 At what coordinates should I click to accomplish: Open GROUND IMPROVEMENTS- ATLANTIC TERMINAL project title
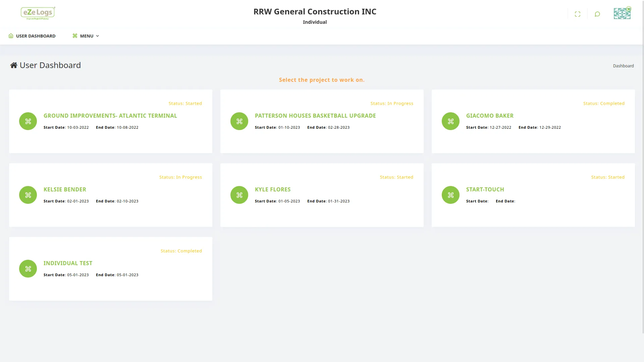pyautogui.click(x=110, y=116)
